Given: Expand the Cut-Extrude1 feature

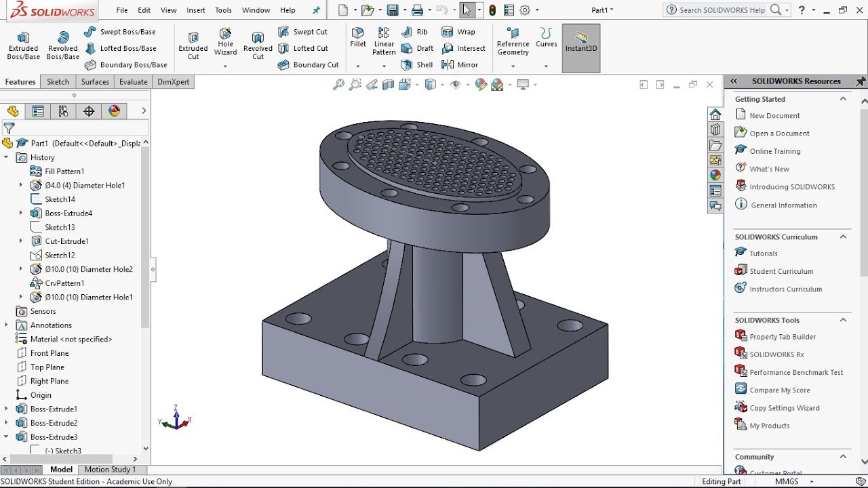Looking at the screenshot, I should pos(21,241).
